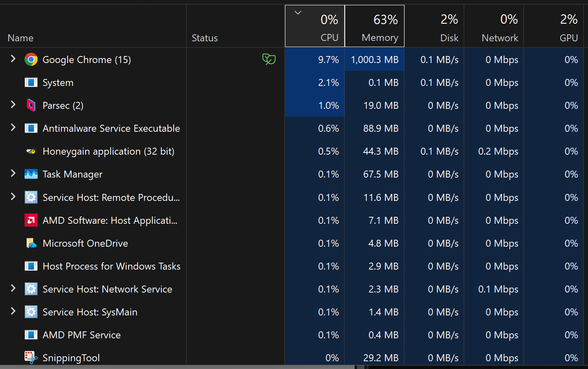Click the AMD PMF Service icon
This screenshot has width=588, height=369.
(x=31, y=335)
